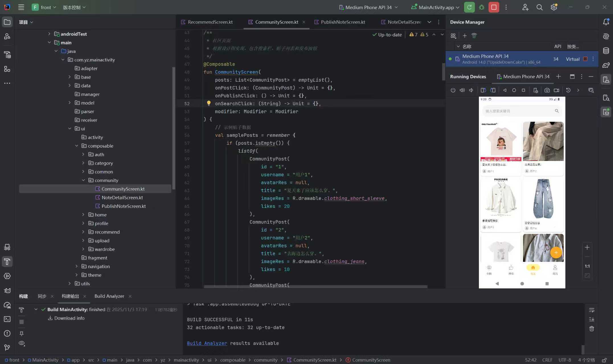Open Medium Phone API 34 device dropdown
The image size is (613, 364).
click(x=368, y=7)
